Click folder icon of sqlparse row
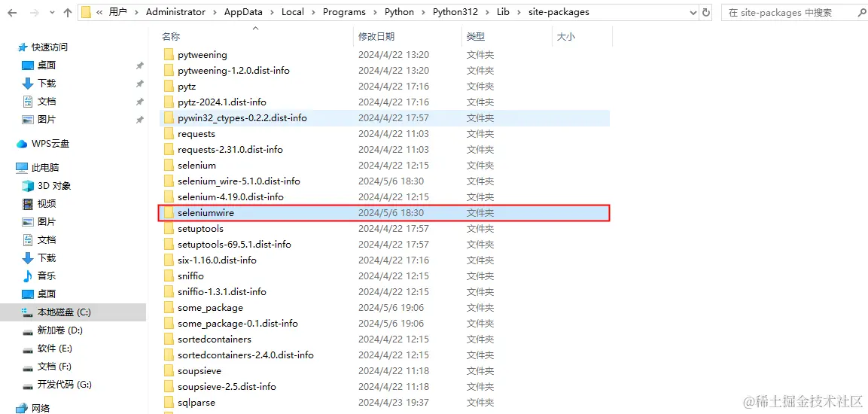 click(x=169, y=403)
